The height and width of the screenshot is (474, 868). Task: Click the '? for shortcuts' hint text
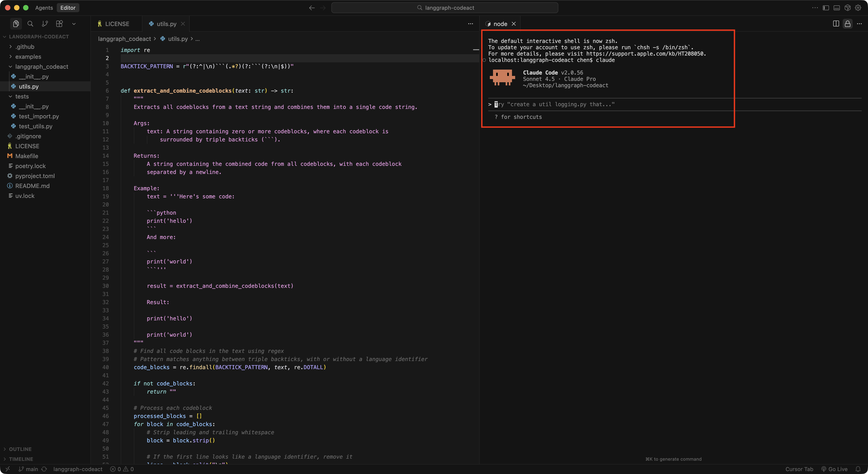click(x=518, y=117)
